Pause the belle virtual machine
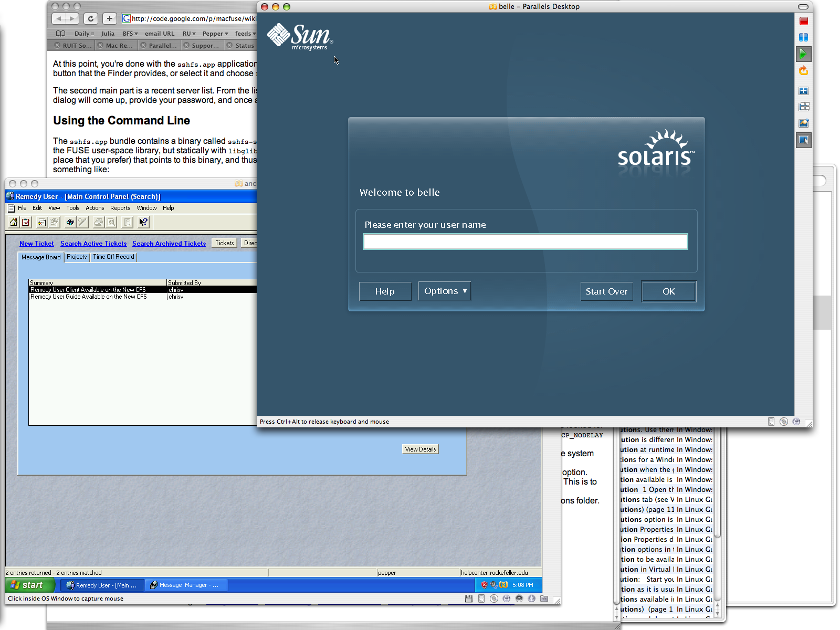 click(x=803, y=37)
